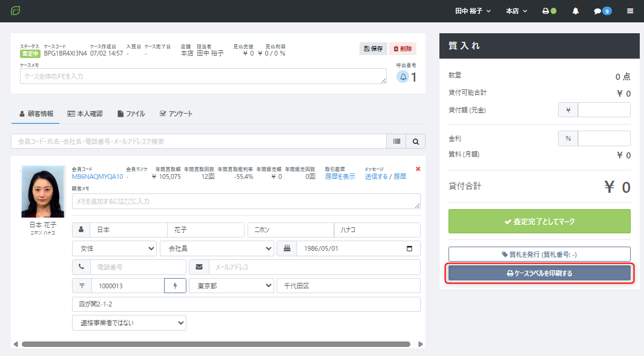Click the ケースメモ text area
Viewport: 644px width, 356px height.
[x=203, y=76]
